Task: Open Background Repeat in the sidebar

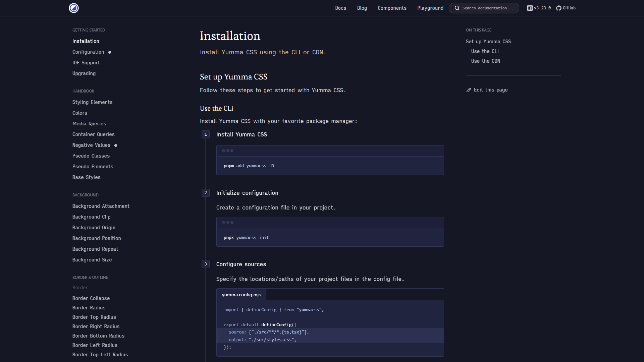Action: (x=95, y=249)
